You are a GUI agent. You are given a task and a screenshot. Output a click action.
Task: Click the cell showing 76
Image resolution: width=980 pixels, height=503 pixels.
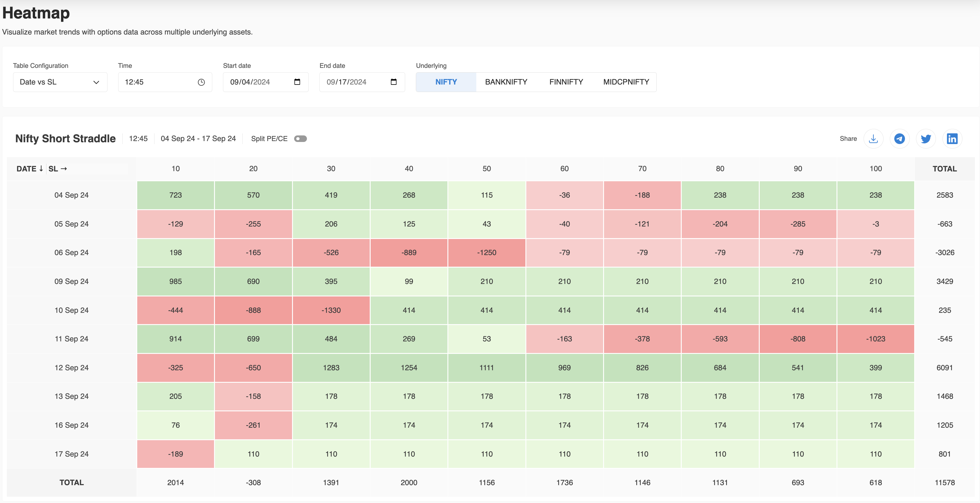pyautogui.click(x=175, y=425)
